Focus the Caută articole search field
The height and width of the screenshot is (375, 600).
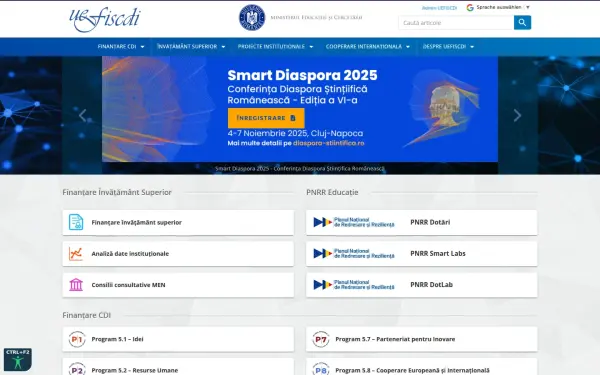[456, 23]
